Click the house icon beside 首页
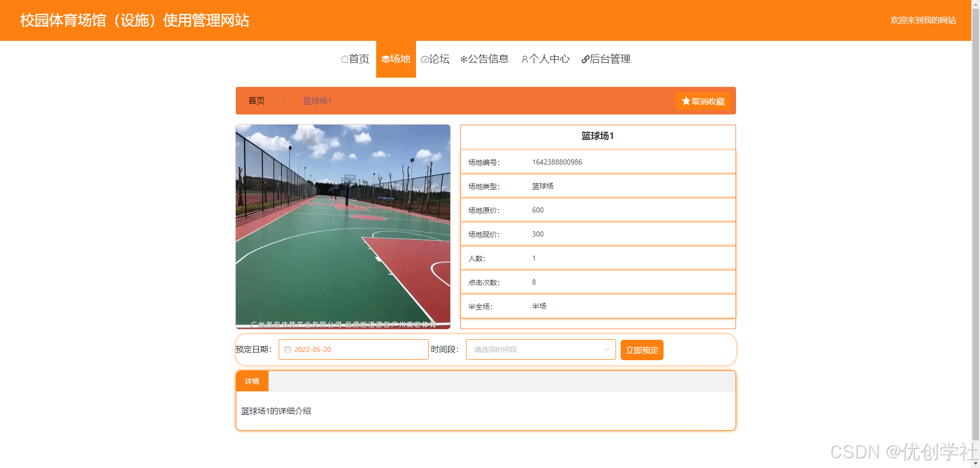Image resolution: width=980 pixels, height=468 pixels. (x=345, y=59)
